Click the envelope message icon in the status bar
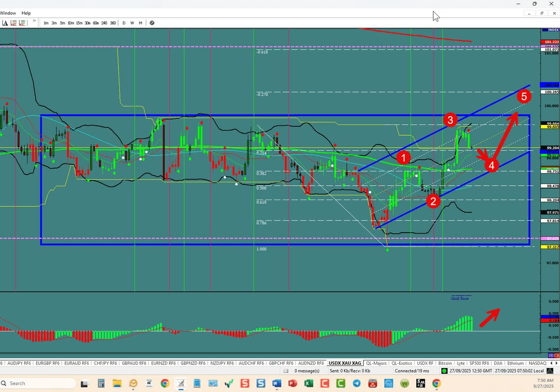The image size is (560, 392). (x=287, y=370)
